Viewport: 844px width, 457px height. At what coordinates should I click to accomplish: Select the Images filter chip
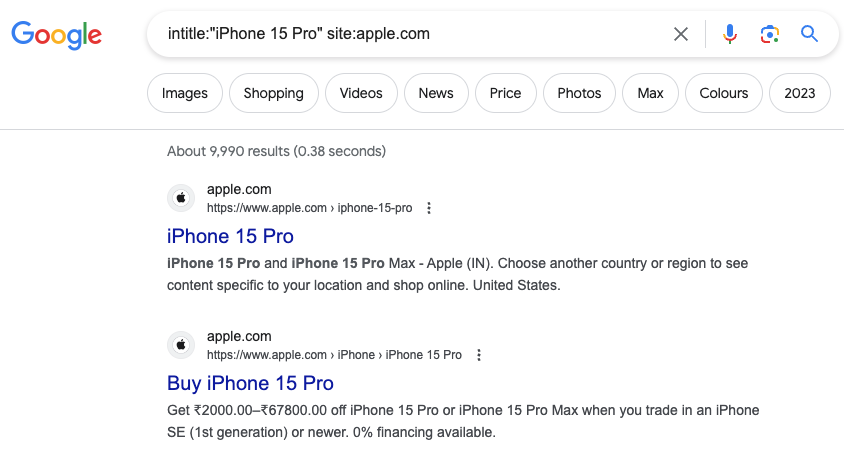click(185, 93)
